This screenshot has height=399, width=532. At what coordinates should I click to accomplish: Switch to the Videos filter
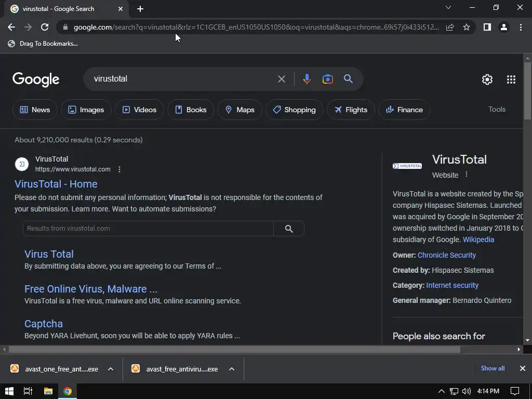(139, 110)
